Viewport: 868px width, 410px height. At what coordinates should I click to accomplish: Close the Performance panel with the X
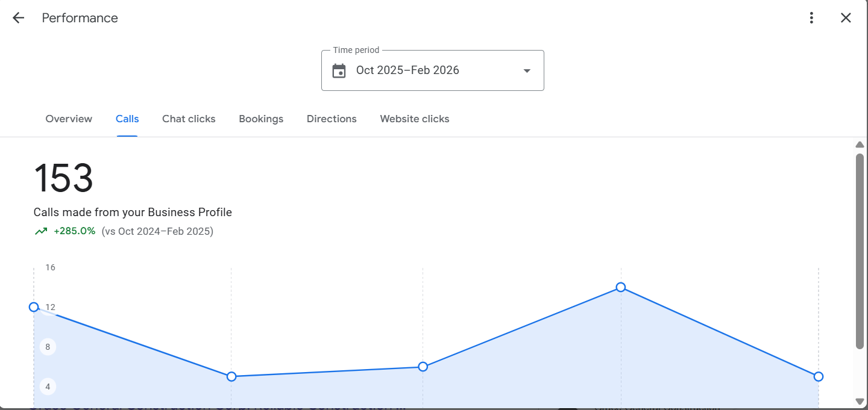click(x=846, y=18)
